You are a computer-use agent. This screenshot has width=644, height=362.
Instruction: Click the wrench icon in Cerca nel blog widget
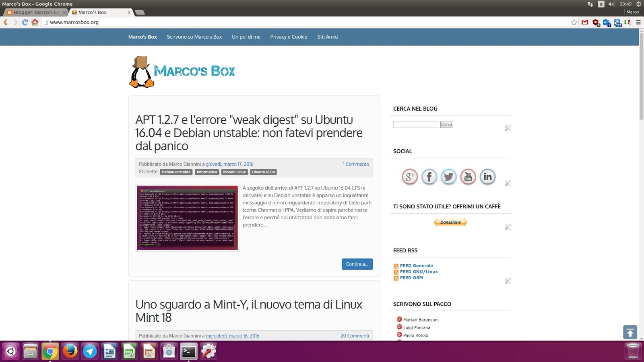tap(508, 128)
